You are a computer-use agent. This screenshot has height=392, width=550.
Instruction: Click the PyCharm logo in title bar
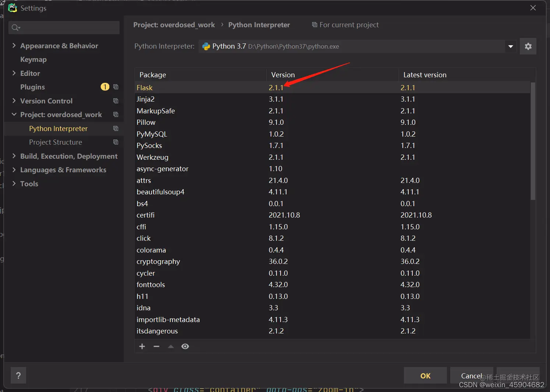pyautogui.click(x=13, y=8)
